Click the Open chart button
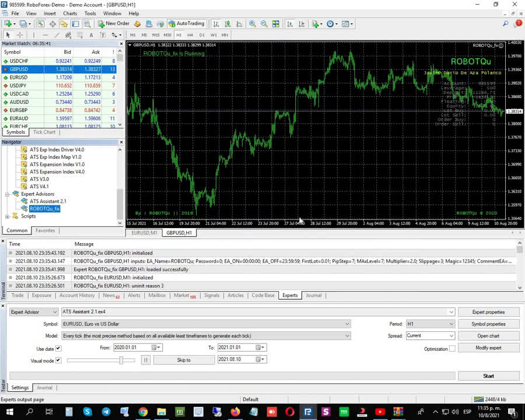The width and height of the screenshot is (525, 420). (x=488, y=335)
